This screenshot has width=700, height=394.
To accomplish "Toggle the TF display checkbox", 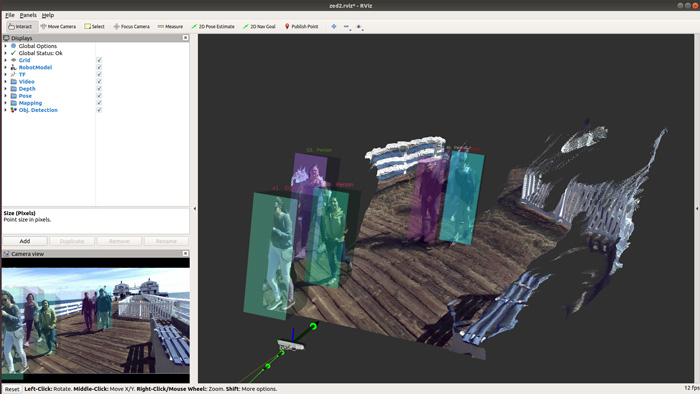I will click(x=99, y=75).
